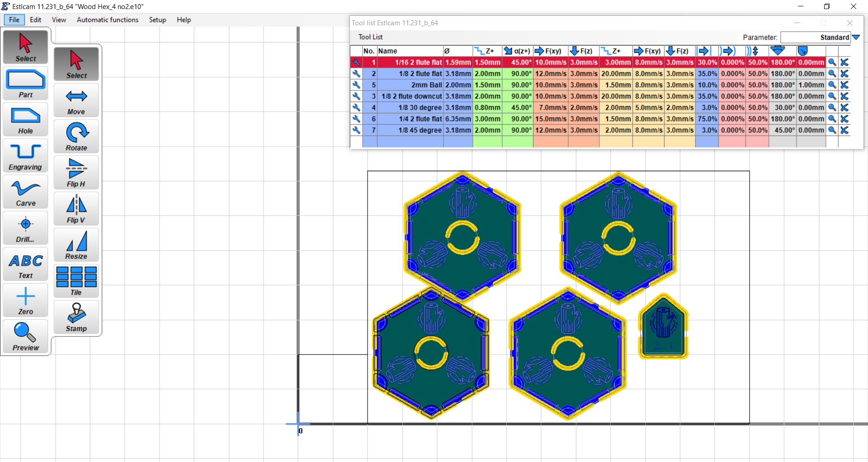The width and height of the screenshot is (868, 462).
Task: Activate the Hole tool
Action: (26, 120)
